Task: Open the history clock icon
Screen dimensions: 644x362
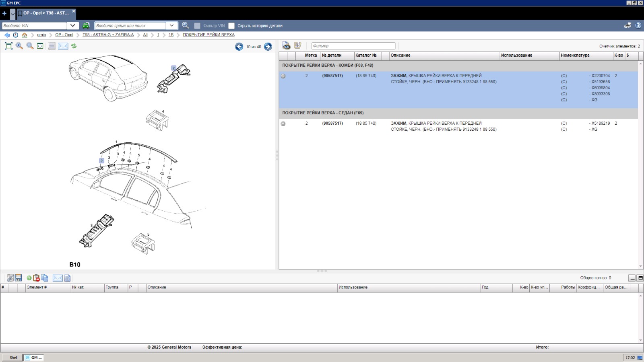Action: 16,35
